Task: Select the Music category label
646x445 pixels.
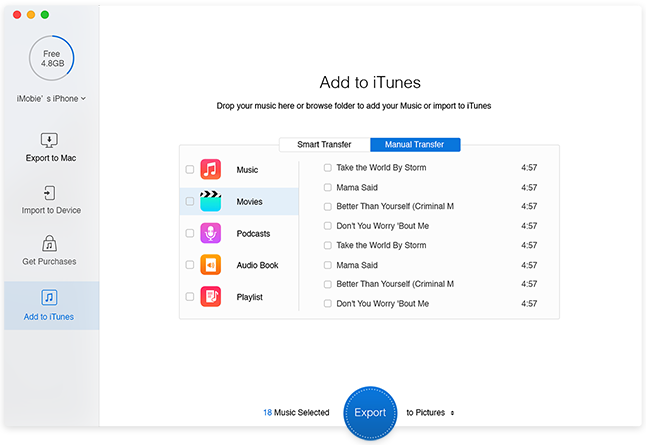Action: (x=247, y=170)
